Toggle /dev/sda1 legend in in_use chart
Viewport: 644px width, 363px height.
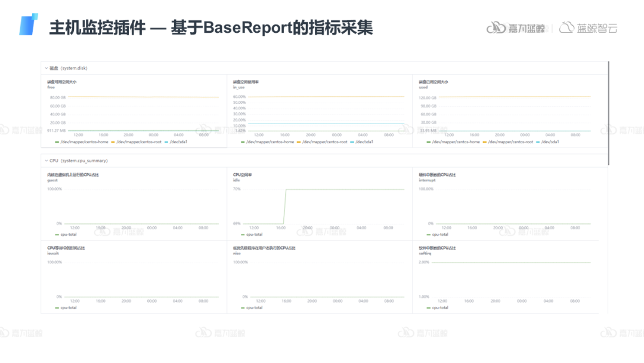click(x=361, y=142)
